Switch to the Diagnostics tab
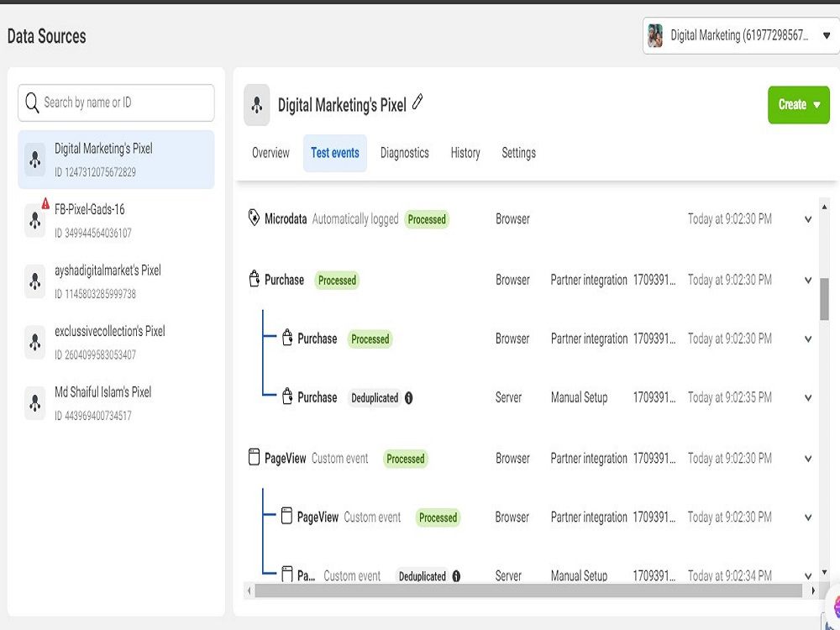This screenshot has height=630, width=840. coord(405,153)
